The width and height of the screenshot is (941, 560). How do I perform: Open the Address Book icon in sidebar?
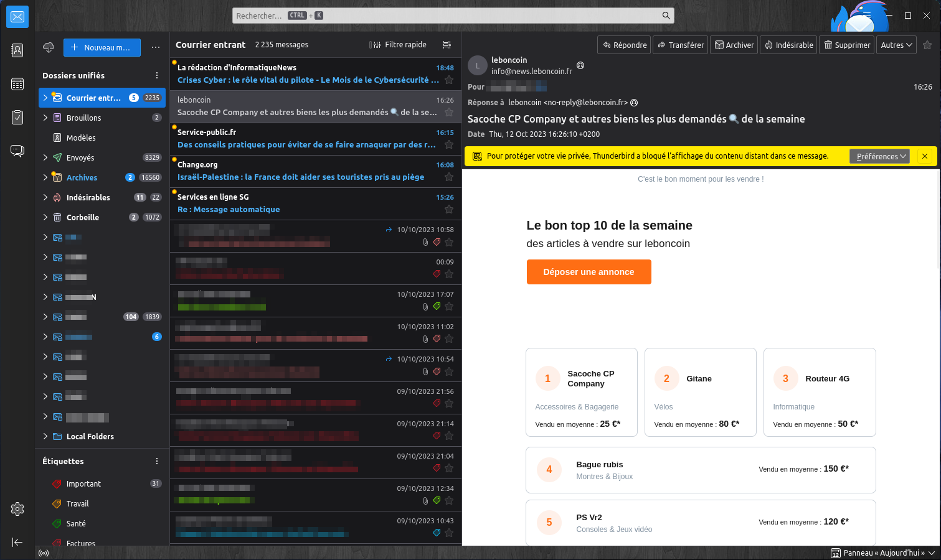[17, 50]
